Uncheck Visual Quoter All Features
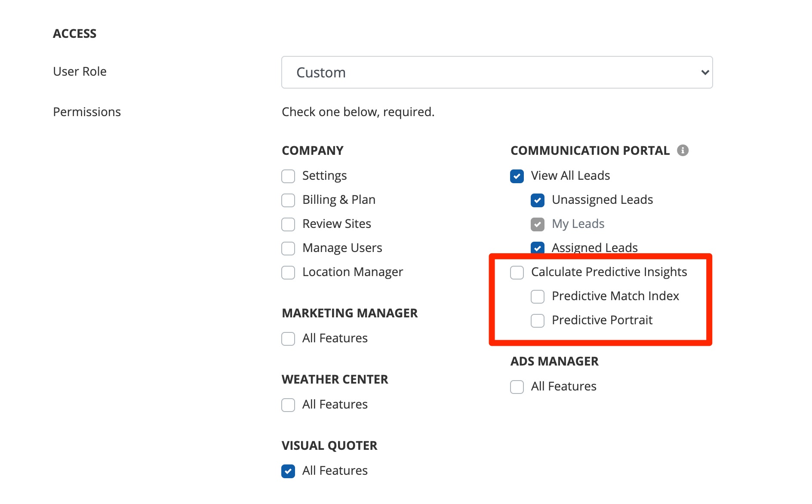Viewport: 812px width, 504px height. 288,471
